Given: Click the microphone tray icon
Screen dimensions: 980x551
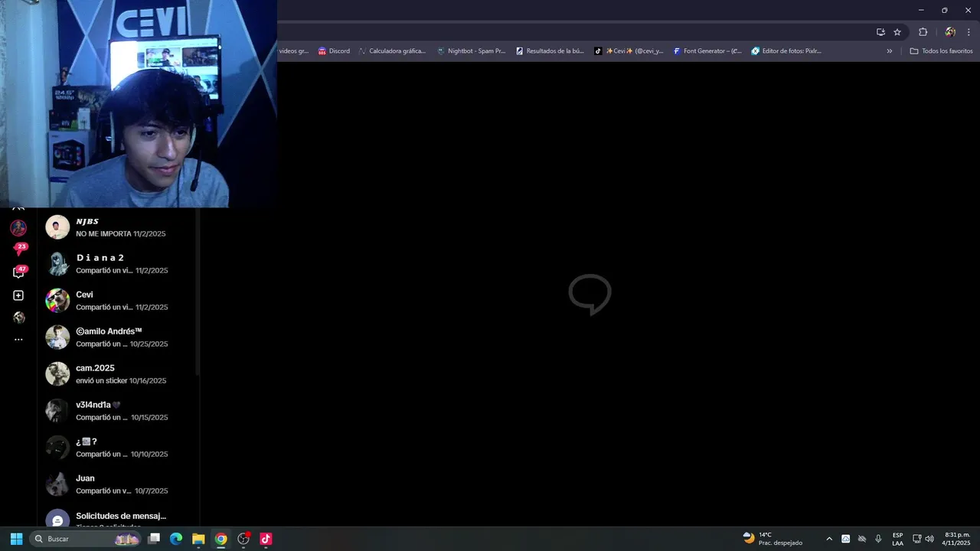Looking at the screenshot, I should point(878,539).
